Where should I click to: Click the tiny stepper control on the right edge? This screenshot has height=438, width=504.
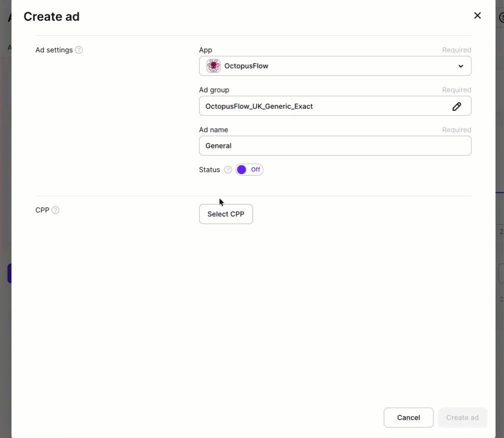point(501,299)
